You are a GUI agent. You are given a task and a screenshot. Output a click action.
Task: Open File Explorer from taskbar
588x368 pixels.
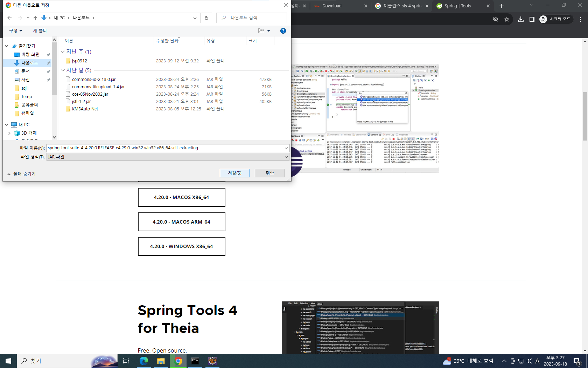coord(161,361)
